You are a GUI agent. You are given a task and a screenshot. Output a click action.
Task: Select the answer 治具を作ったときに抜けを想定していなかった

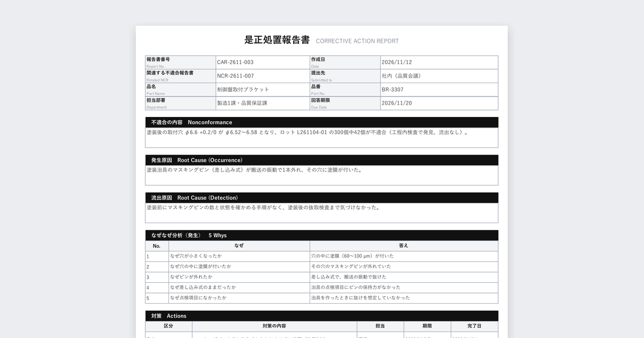click(360, 298)
